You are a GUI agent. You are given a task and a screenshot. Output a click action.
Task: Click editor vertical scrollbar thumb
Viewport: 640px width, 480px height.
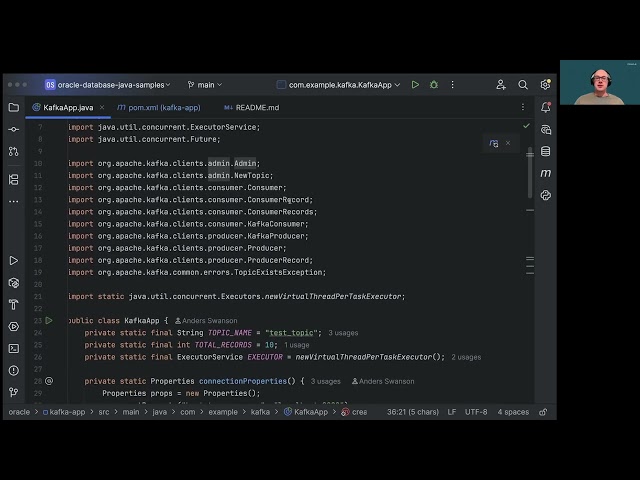pos(530,173)
